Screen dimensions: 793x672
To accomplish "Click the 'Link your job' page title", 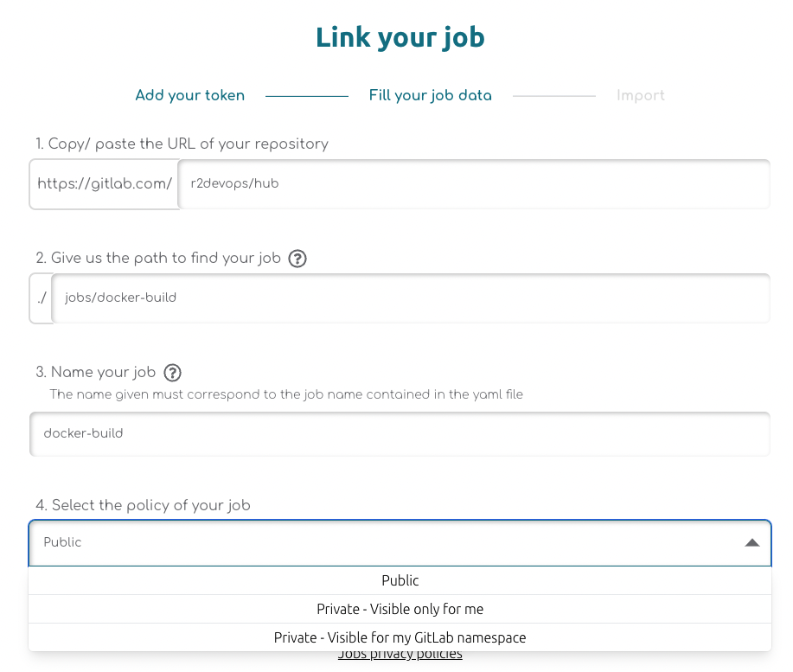I will point(400,37).
